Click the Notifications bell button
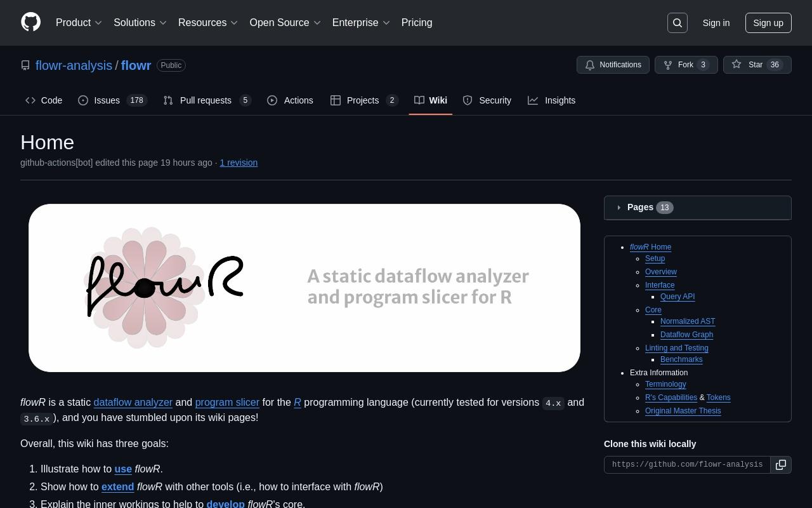The image size is (812, 508). 613,65
